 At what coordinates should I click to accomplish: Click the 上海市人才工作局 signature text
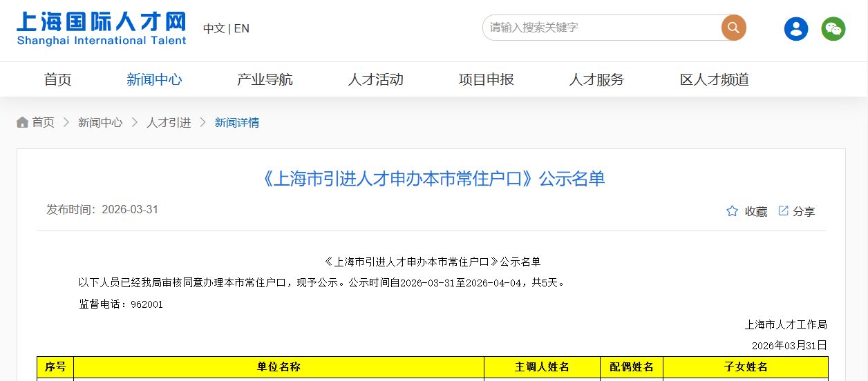coord(786,324)
